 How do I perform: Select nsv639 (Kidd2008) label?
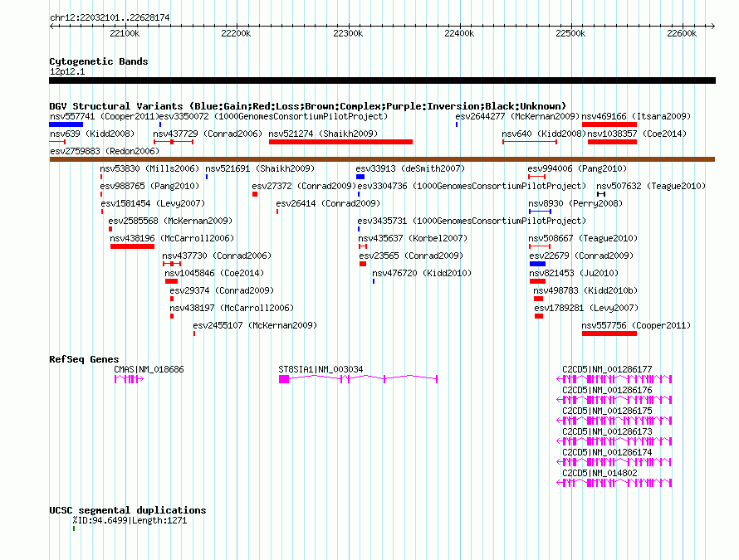(x=92, y=134)
